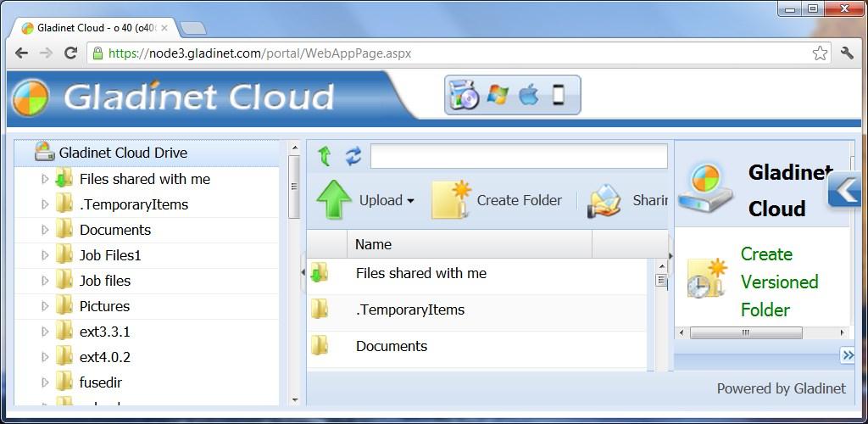Click the .TemporaryItems row in the file list

coord(476,313)
